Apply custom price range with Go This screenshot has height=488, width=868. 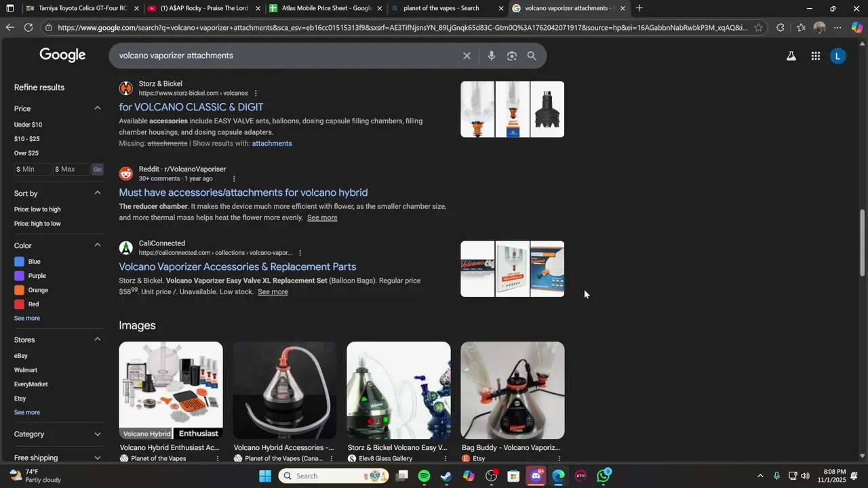98,169
